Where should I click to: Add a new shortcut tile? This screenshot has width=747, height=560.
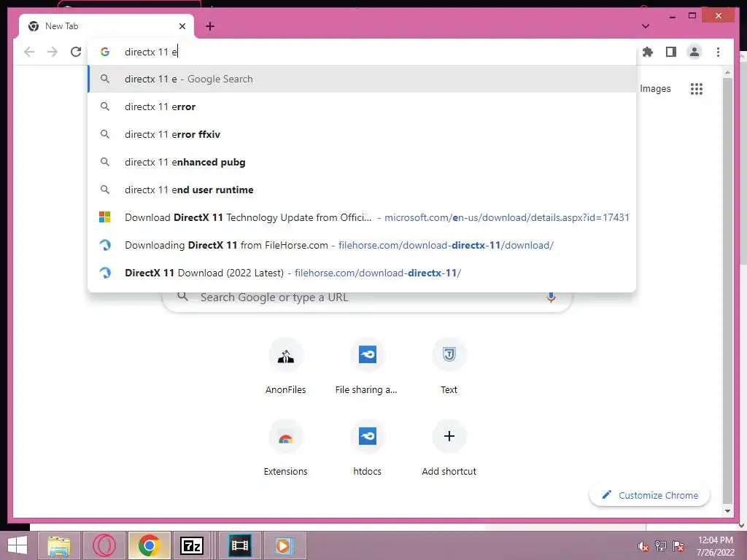coord(449,448)
